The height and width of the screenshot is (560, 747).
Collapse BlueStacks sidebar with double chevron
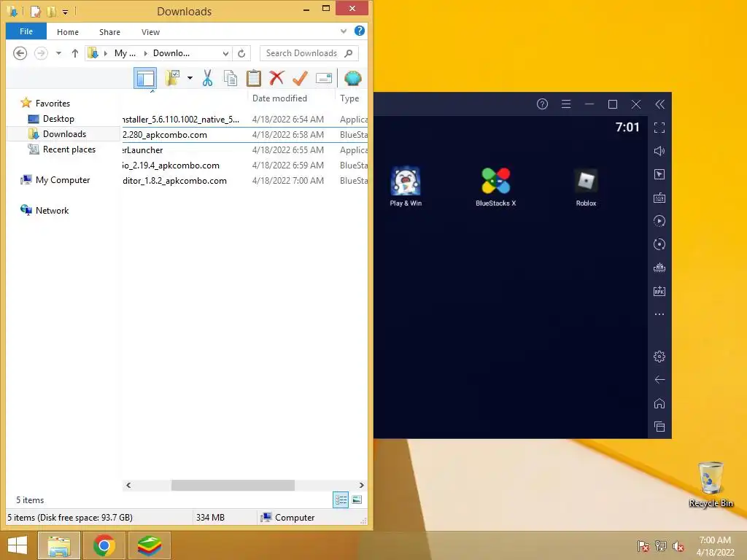pos(659,104)
